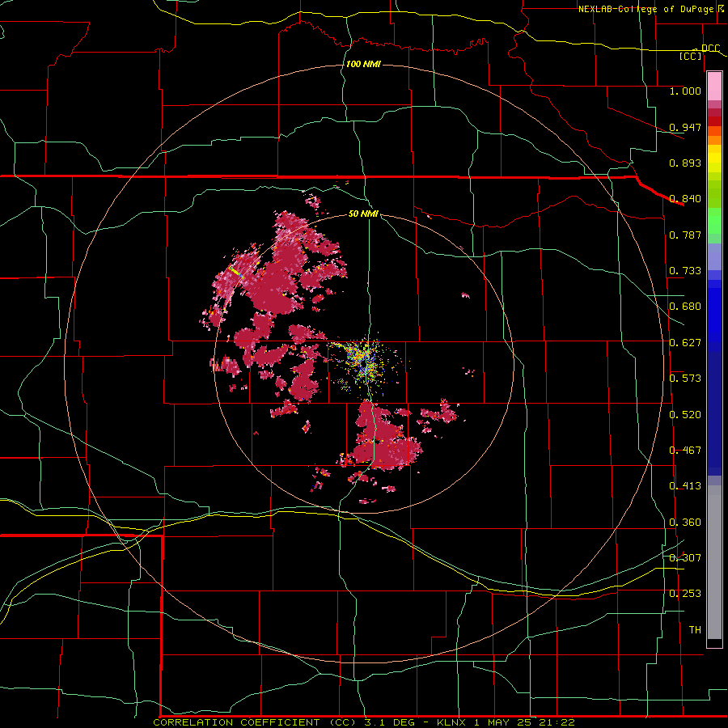Select the 0.893 scale value
This screenshot has height=728, width=728.
pos(685,163)
